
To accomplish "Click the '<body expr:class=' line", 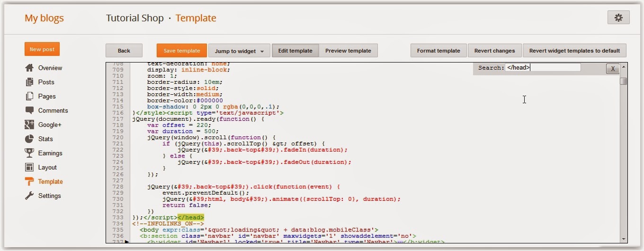I will [259, 230].
